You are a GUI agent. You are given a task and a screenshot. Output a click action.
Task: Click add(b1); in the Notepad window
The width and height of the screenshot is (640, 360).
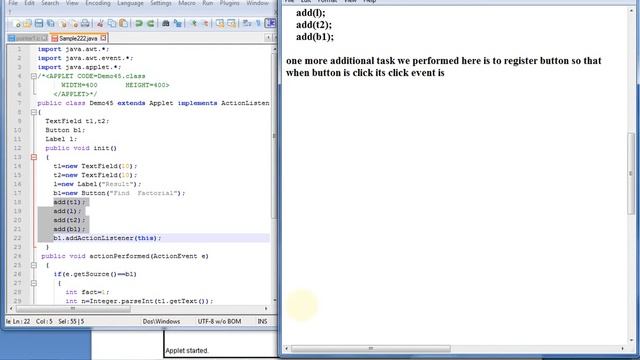point(315,37)
